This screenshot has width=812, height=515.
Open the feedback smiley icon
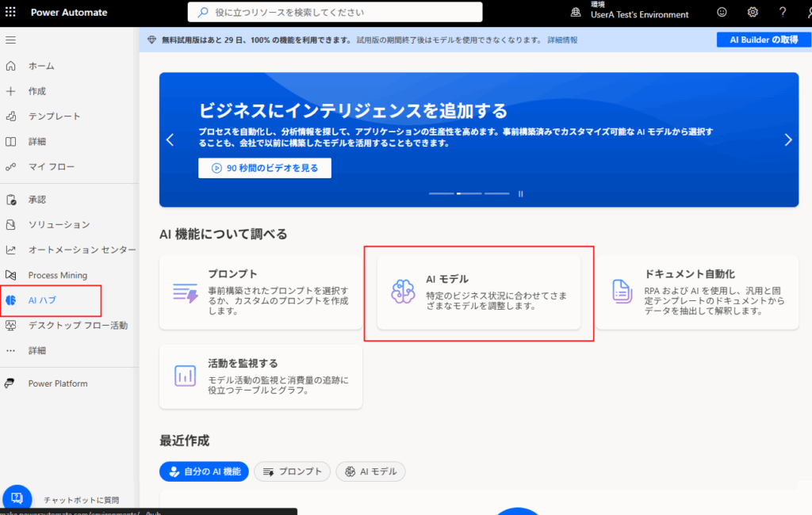722,12
